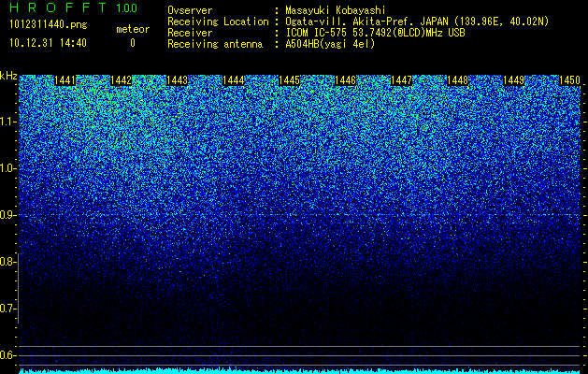588x374 pixels.
Task: Click the Ogata-vill. Akita-Pref. JAPAN location text
Action: click(417, 22)
